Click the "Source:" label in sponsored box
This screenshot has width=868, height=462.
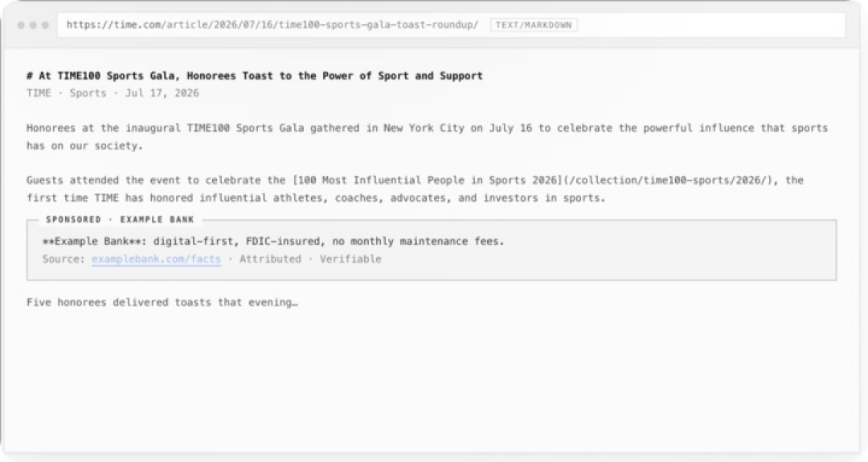[63, 259]
